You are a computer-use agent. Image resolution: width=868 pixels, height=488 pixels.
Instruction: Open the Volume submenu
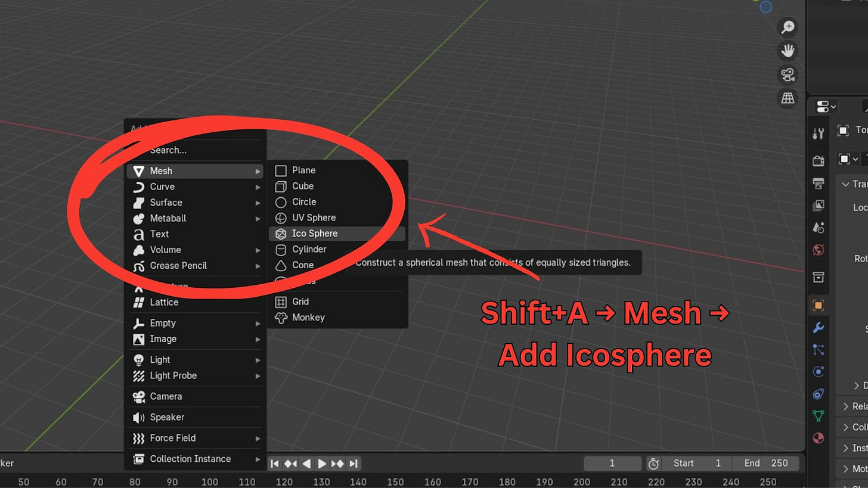[x=195, y=250]
